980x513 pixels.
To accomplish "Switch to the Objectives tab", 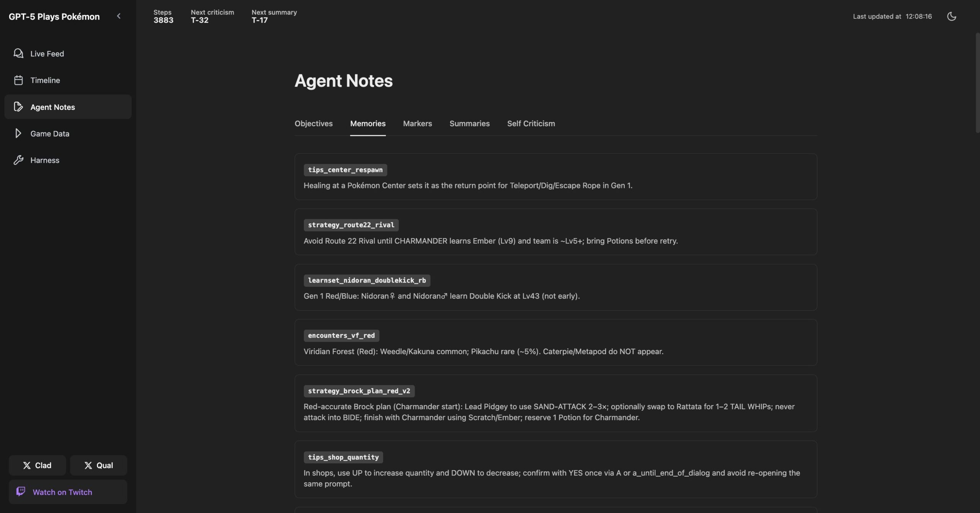I will click(x=314, y=123).
